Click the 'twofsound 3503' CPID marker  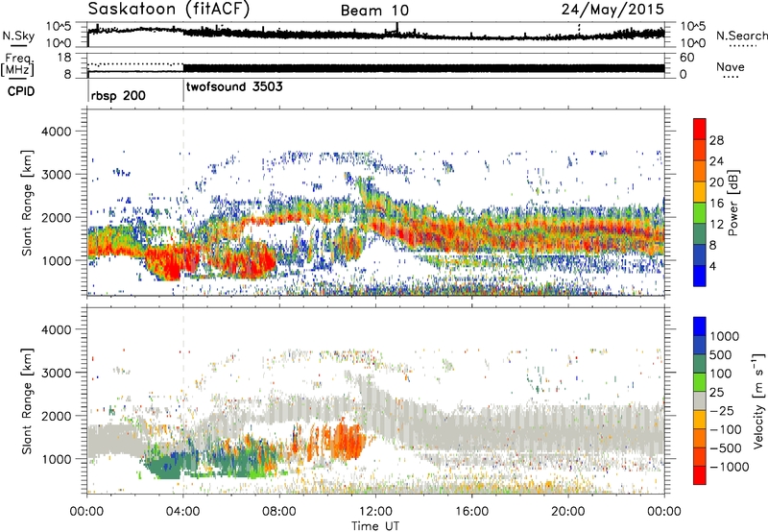coord(234,87)
